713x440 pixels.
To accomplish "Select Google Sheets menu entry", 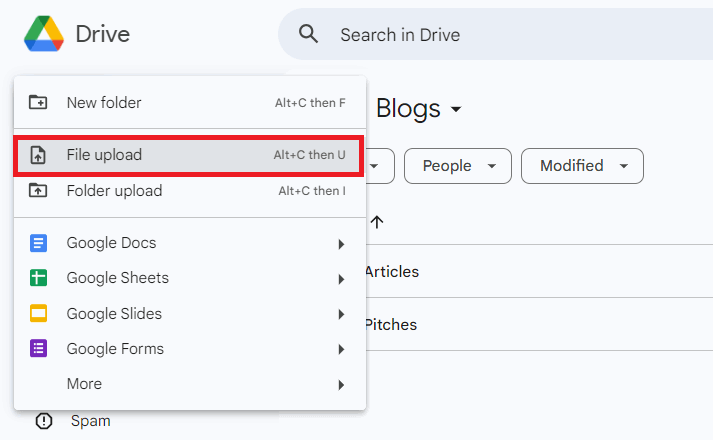I will tap(190, 278).
